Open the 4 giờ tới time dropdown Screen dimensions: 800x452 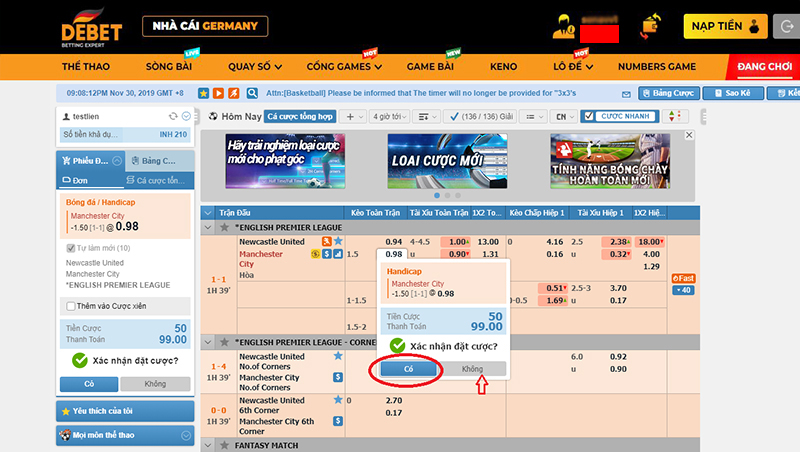click(390, 116)
